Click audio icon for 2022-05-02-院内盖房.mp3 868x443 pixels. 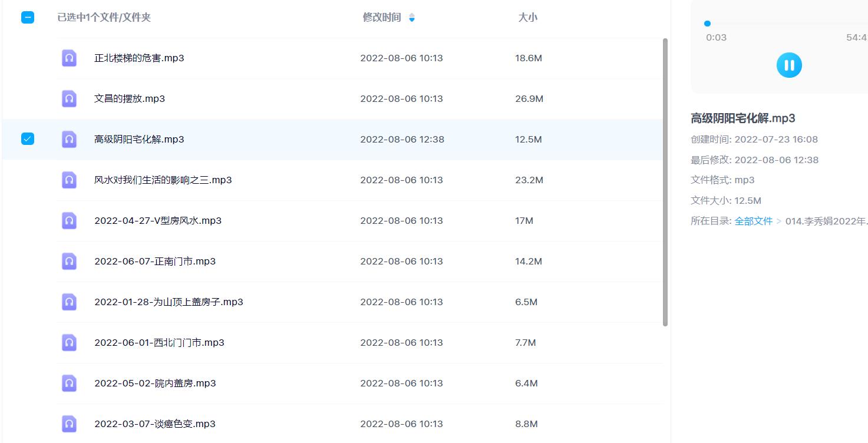69,384
